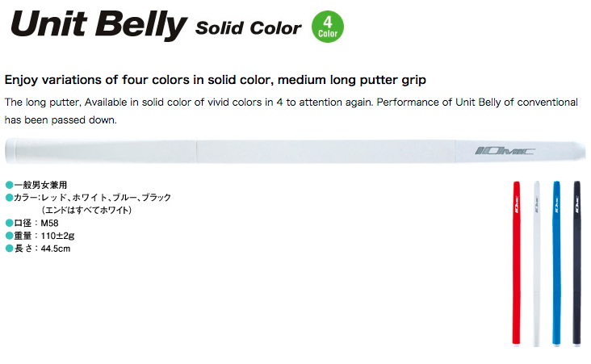The width and height of the screenshot is (591, 364).
Task: Click the Solid Color subtitle
Action: tap(249, 28)
